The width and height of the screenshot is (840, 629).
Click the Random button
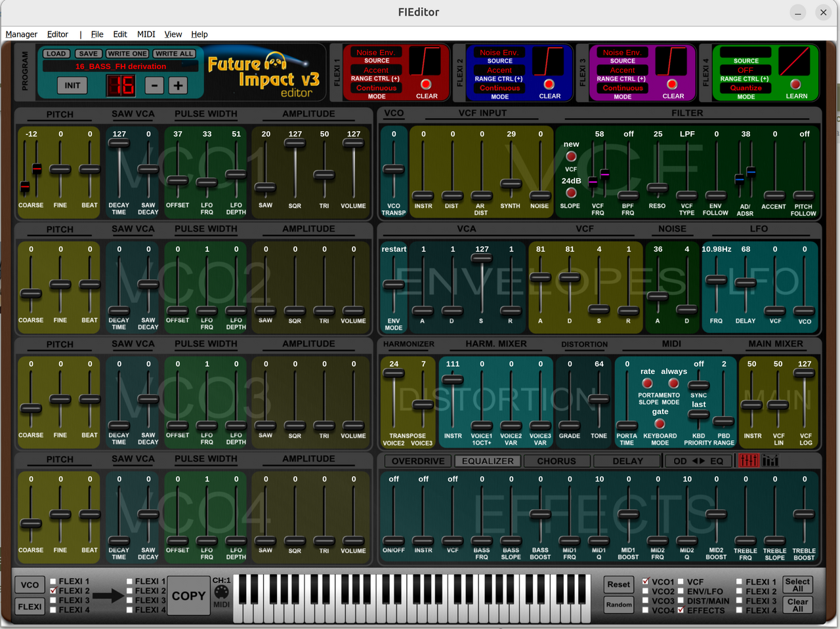tap(619, 605)
